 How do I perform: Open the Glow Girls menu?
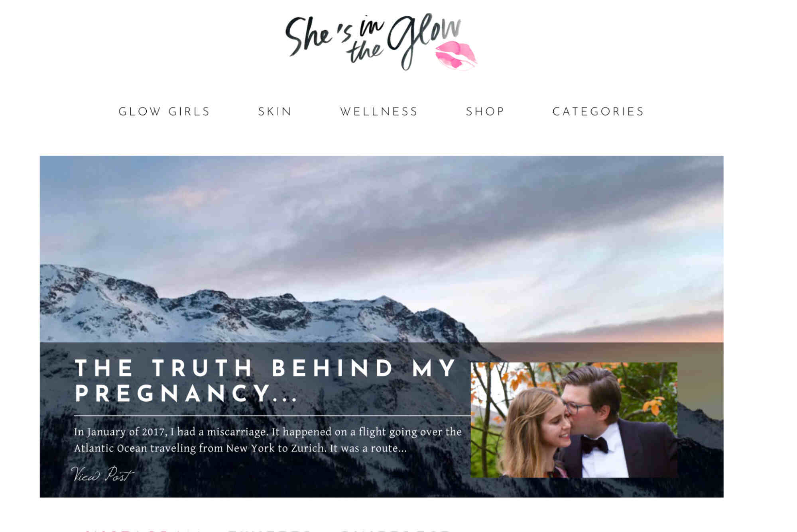point(164,112)
